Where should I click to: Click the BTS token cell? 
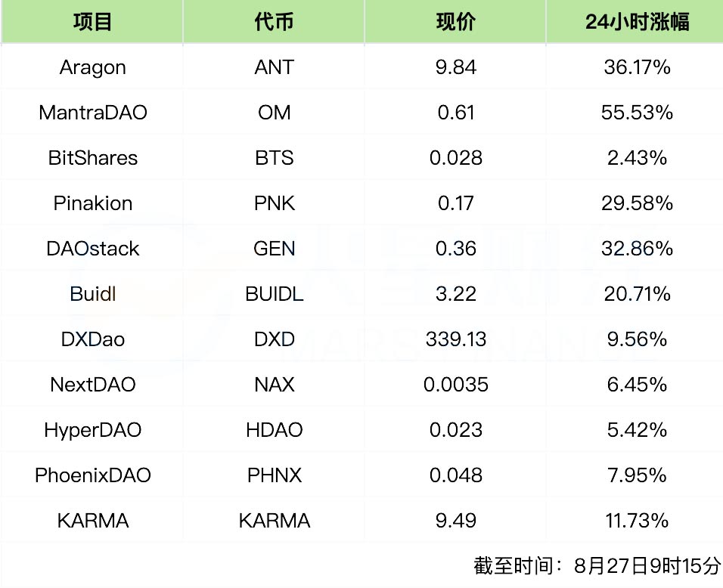point(275,158)
